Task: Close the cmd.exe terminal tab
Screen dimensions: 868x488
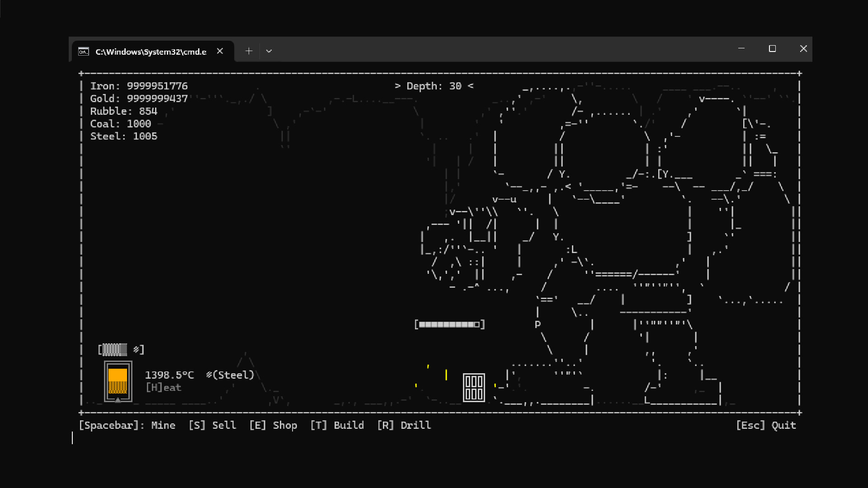Action: tap(220, 51)
